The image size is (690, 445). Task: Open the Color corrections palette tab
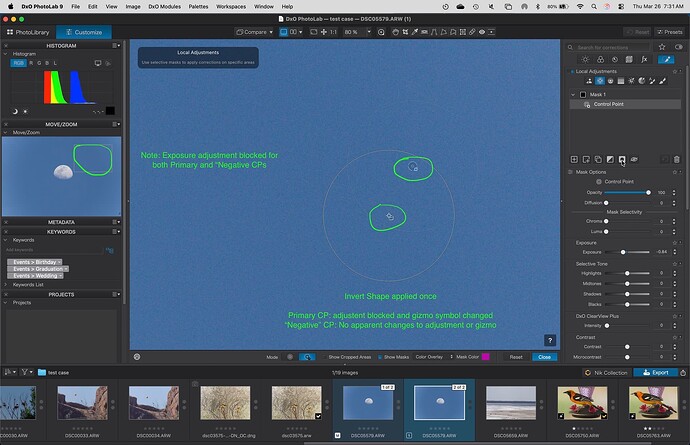point(600,59)
